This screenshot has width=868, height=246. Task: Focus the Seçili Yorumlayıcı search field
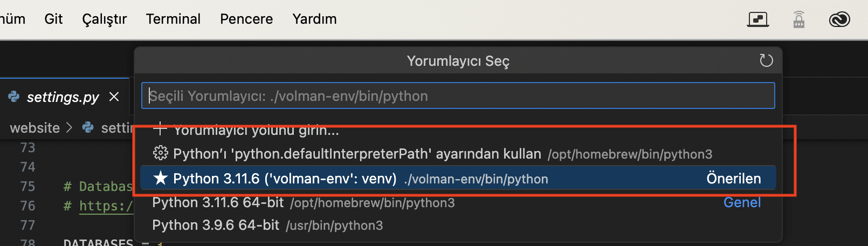458,95
